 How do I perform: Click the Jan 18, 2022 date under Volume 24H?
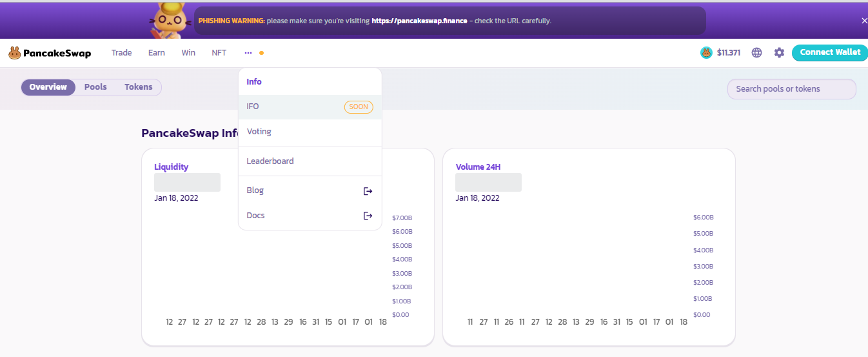pyautogui.click(x=478, y=198)
